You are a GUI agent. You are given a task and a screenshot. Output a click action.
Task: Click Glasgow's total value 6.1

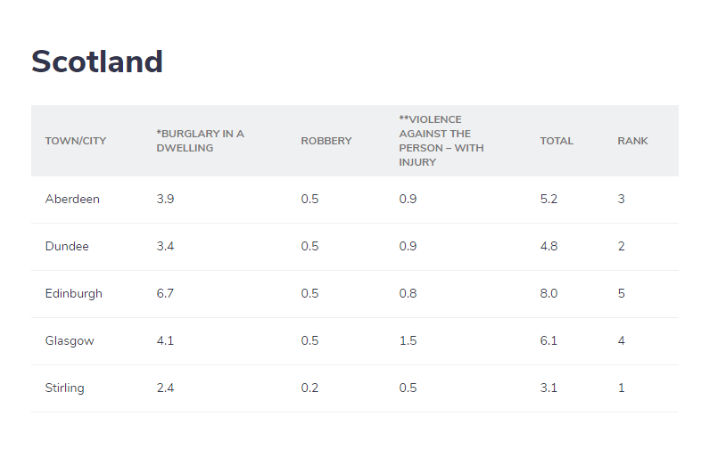(548, 341)
